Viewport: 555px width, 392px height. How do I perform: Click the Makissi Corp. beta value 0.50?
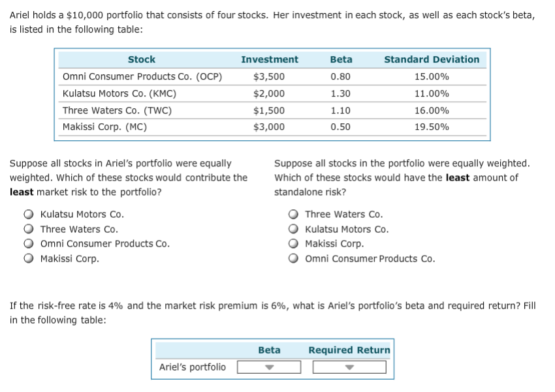(341, 127)
